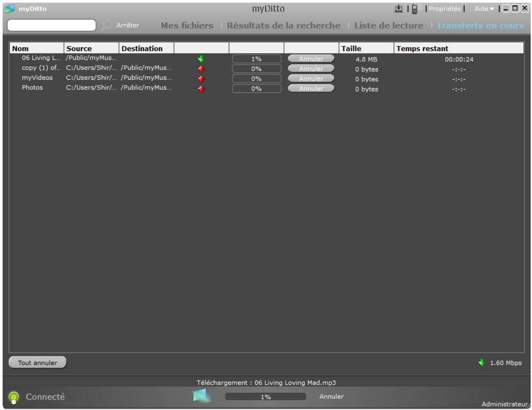Switch to the Mes fichiers tab

[187, 26]
